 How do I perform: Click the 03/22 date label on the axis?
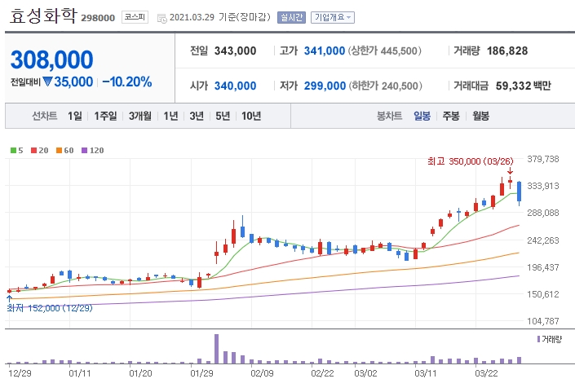point(486,373)
